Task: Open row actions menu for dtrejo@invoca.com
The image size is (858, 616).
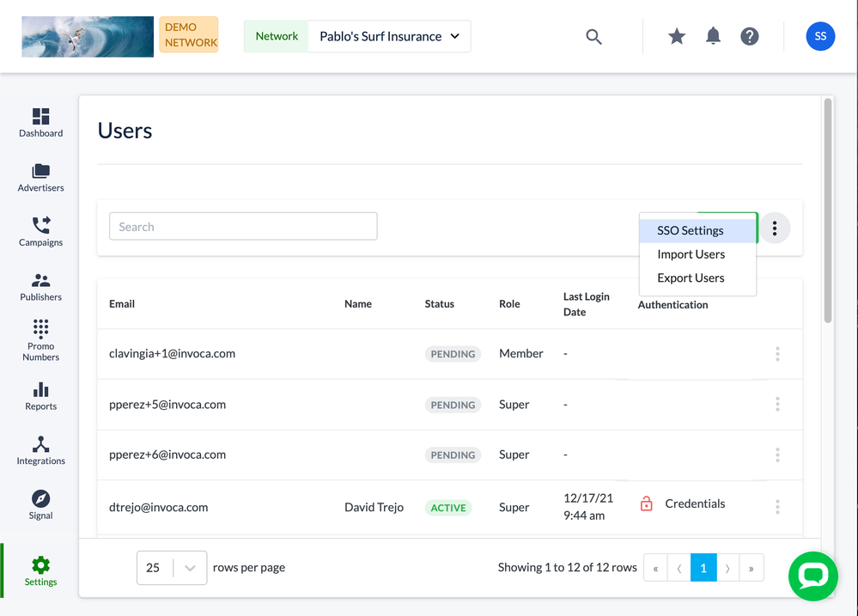Action: 777,507
